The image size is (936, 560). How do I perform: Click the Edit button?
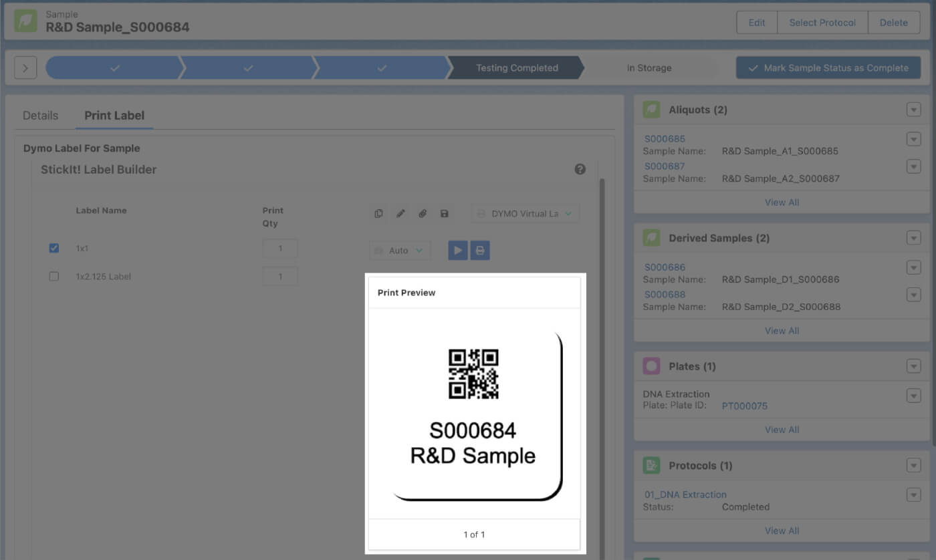point(757,23)
